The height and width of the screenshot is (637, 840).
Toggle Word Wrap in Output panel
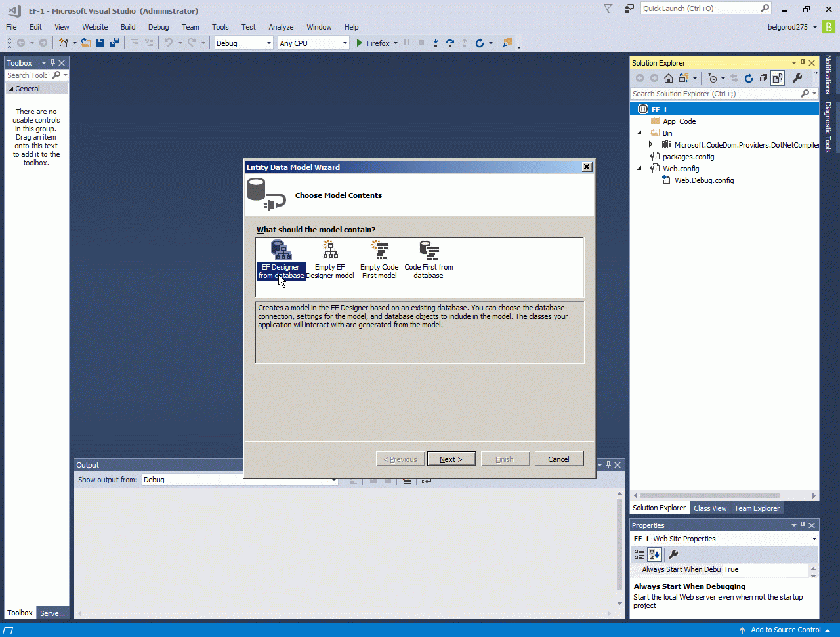point(427,480)
